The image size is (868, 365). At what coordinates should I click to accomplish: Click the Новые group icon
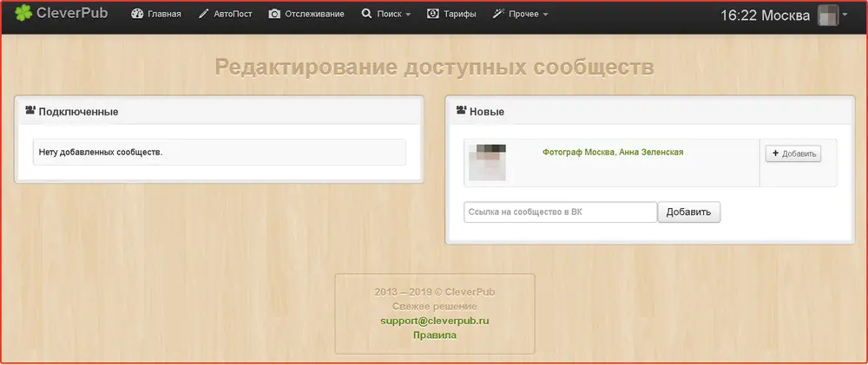click(x=461, y=111)
